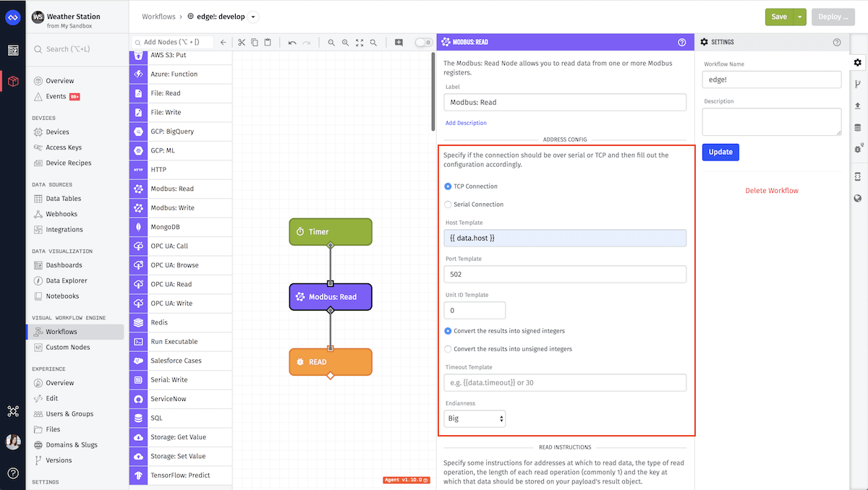Click the green Save button
The width and height of the screenshot is (868, 490).
[779, 17]
